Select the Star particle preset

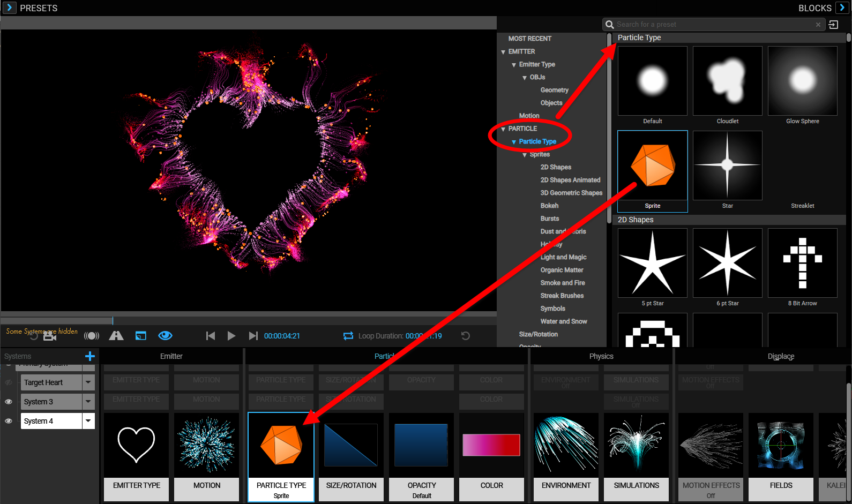(x=728, y=166)
